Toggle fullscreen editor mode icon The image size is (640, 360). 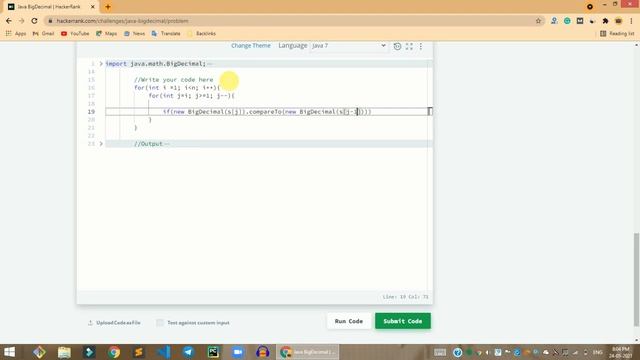pos(409,46)
